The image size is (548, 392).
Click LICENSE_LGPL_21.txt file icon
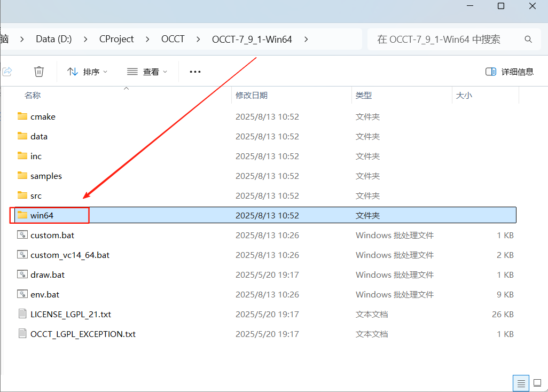pos(22,313)
